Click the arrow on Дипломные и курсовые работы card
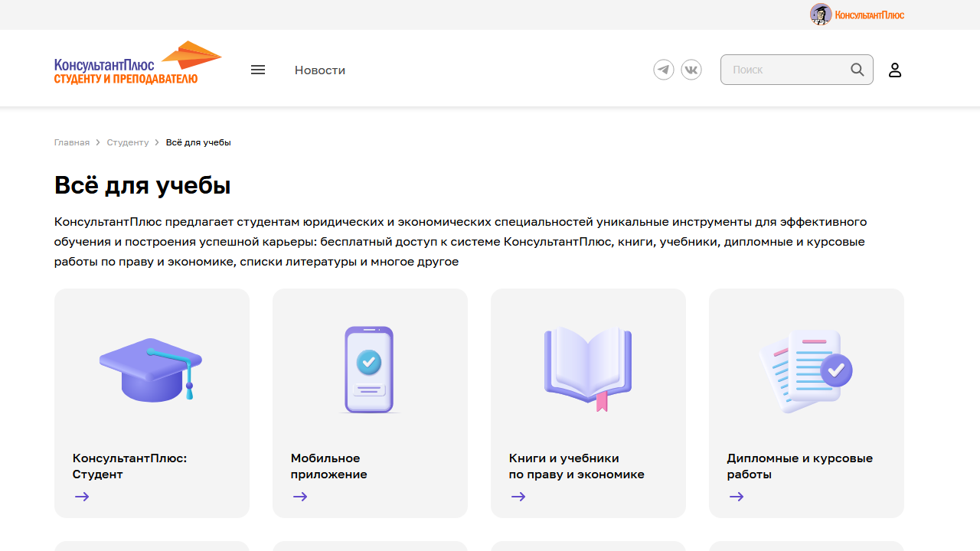Viewport: 980px width, 551px height. 736,497
